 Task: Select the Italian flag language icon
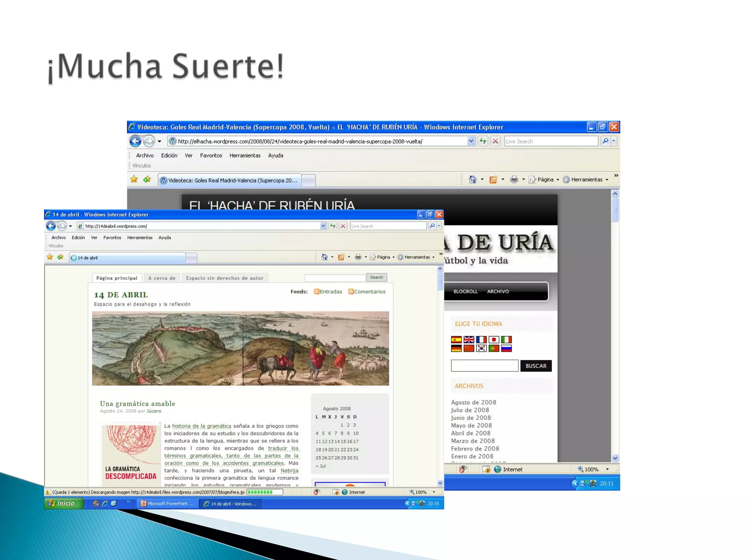pos(507,340)
